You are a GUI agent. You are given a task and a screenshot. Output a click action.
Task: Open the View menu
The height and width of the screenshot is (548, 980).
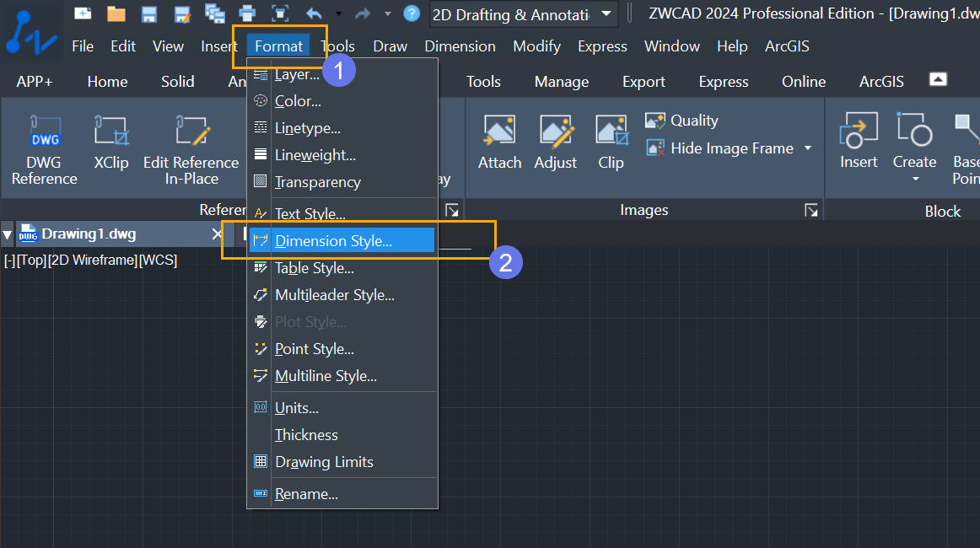click(168, 46)
